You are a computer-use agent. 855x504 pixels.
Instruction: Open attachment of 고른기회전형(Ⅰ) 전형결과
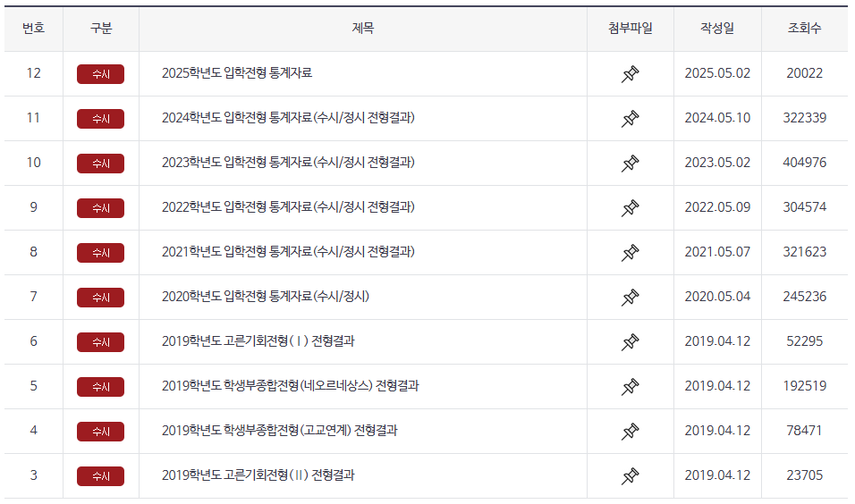(x=630, y=341)
